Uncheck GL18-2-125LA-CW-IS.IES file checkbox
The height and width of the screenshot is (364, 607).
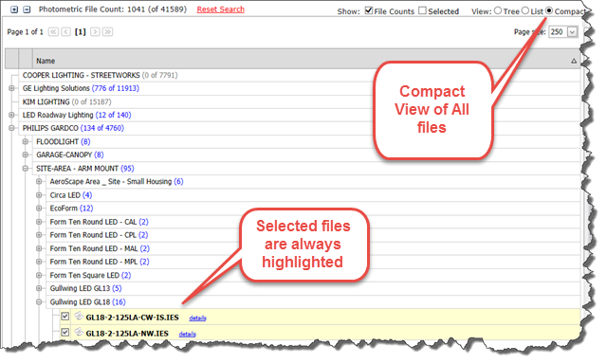[65, 317]
